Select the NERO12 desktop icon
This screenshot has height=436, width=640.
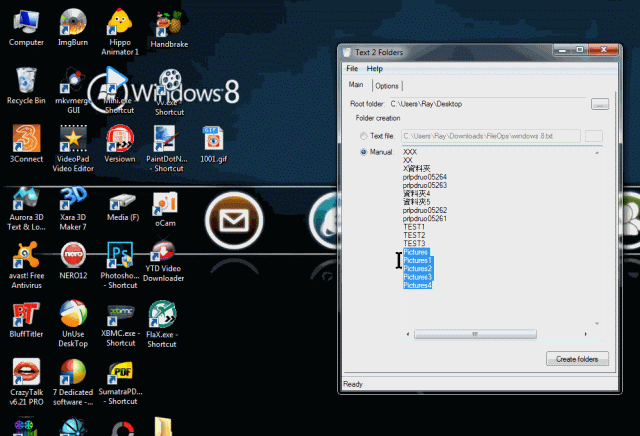pos(73,260)
